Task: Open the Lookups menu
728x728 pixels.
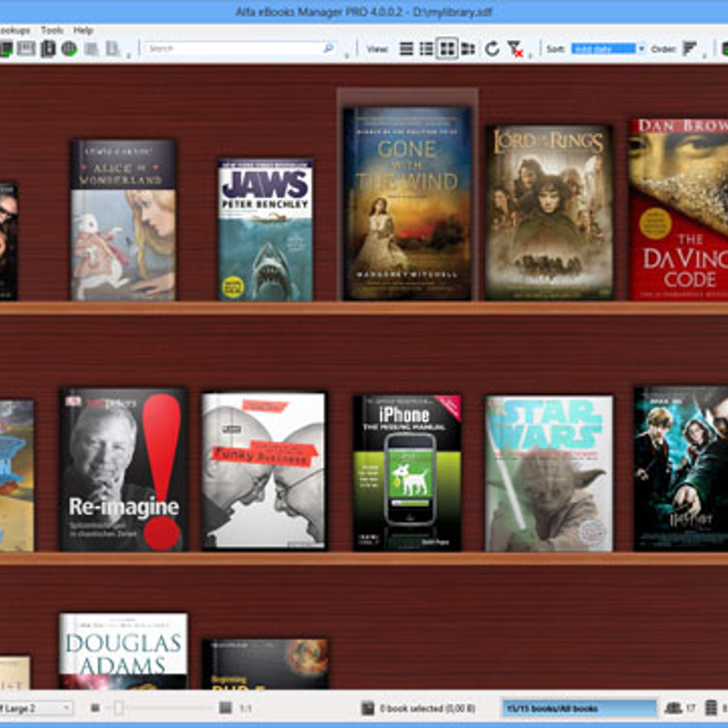Action: 15,30
